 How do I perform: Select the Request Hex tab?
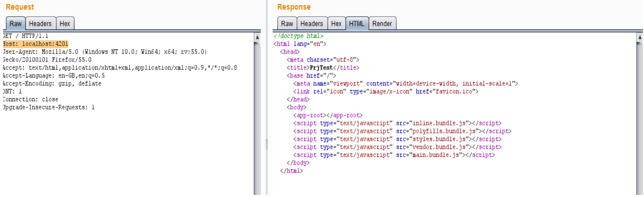tap(65, 24)
